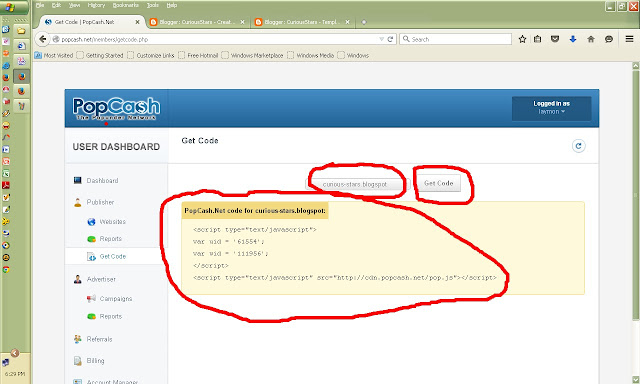Open the bookmarks list icon in toolbar
Viewport: 640px width, 384px height.
[538, 39]
